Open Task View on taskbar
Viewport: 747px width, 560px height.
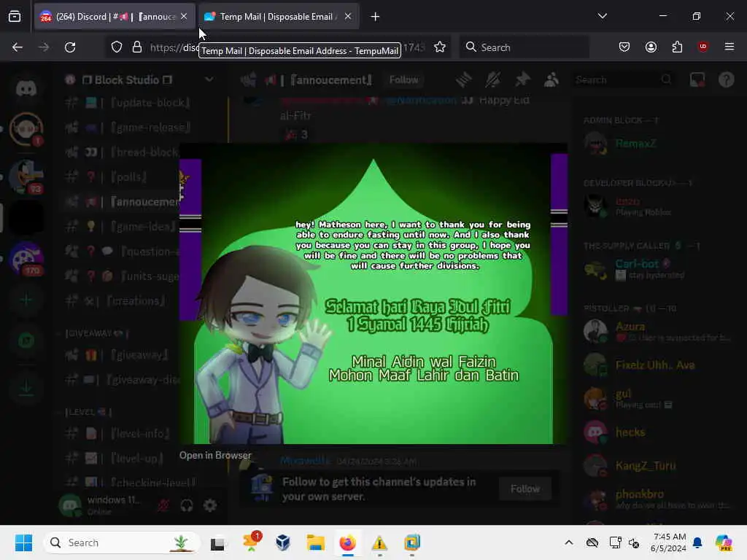tap(217, 542)
